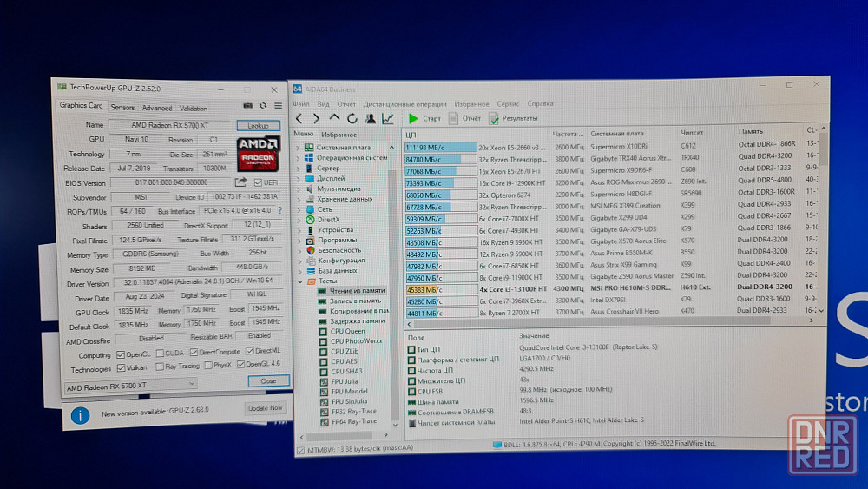The height and width of the screenshot is (489, 868).
Task: Switch to the Advanced tab in GPU-Z
Action: (x=157, y=108)
